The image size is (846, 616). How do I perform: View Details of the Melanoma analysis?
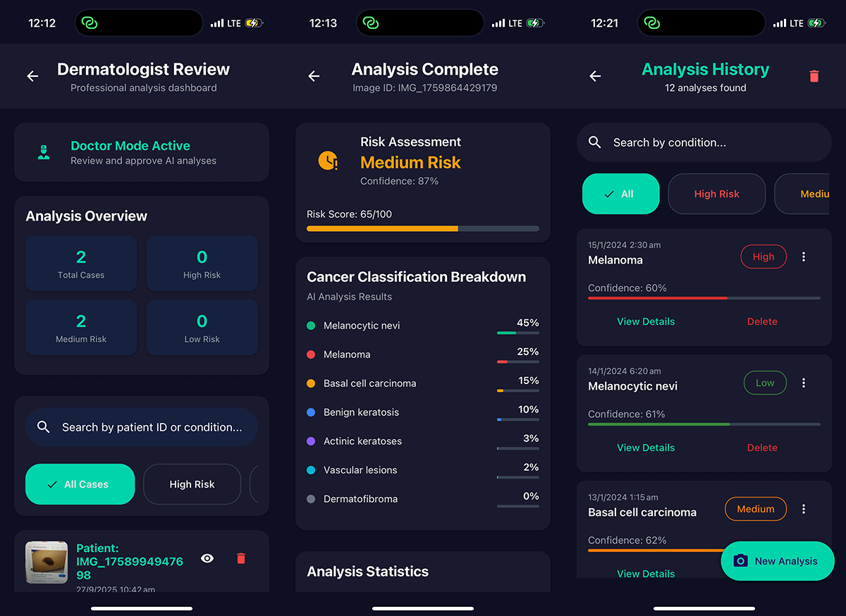tap(646, 321)
